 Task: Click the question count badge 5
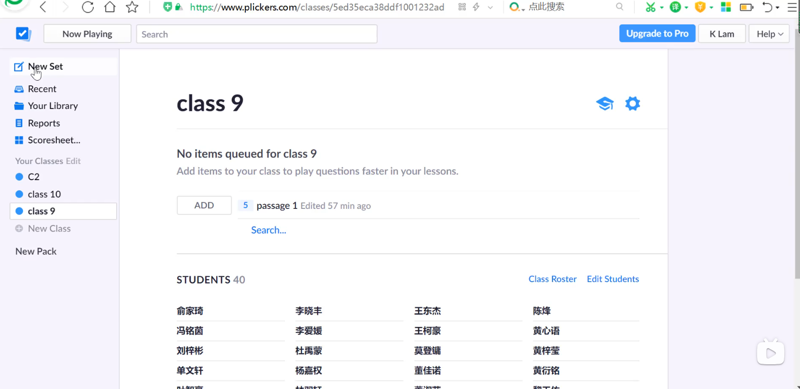[x=245, y=205]
